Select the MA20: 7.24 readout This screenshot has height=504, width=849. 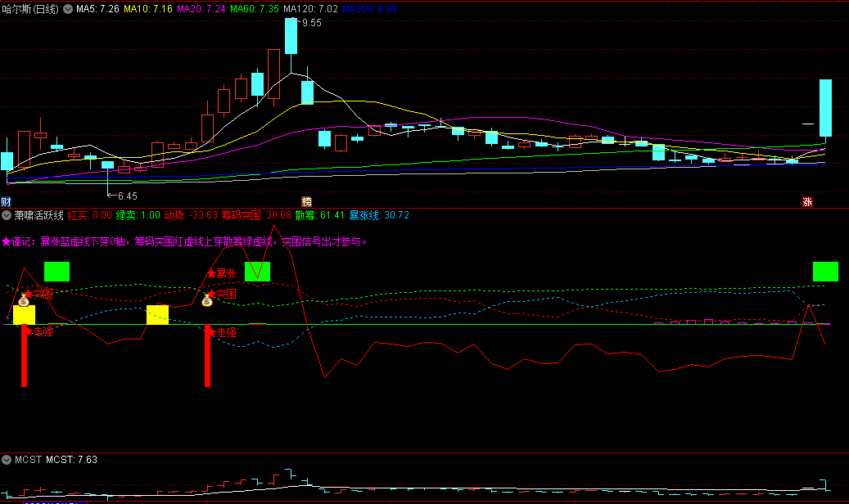click(201, 9)
